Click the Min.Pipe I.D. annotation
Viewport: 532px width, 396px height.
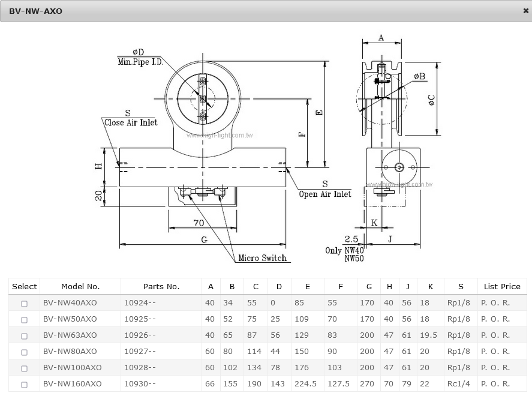140,62
